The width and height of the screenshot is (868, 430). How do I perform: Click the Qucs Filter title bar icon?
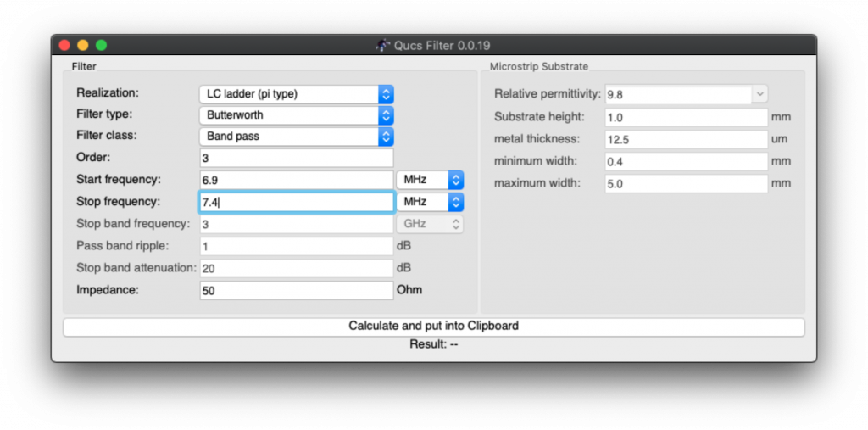click(383, 46)
